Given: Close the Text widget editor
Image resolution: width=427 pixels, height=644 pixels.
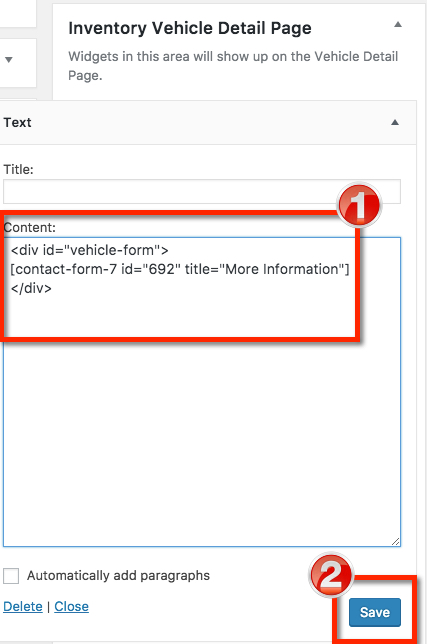Looking at the screenshot, I should pyautogui.click(x=71, y=607).
